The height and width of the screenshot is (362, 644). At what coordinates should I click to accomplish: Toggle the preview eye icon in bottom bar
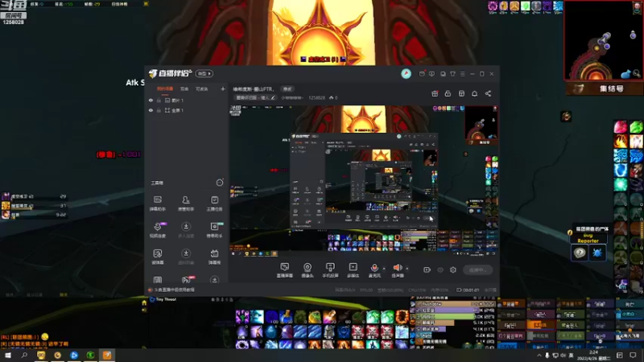click(440, 270)
